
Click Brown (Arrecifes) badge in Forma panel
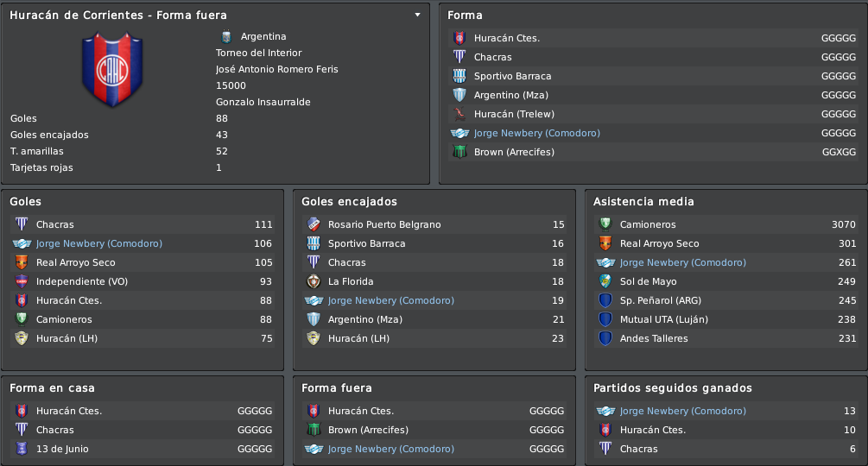[x=459, y=152]
